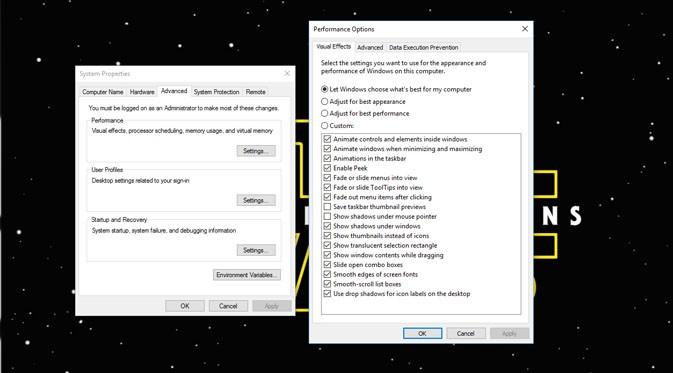This screenshot has width=673, height=373.
Task: Open User Profiles Settings button
Action: pos(256,200)
